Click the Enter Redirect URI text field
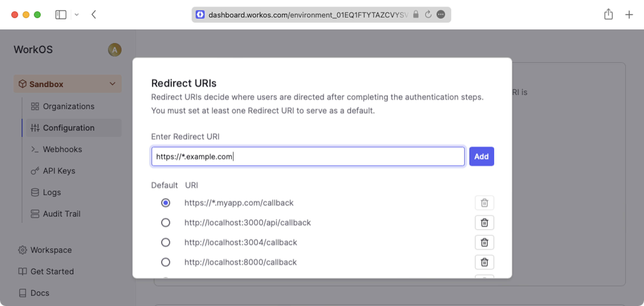 (308, 157)
